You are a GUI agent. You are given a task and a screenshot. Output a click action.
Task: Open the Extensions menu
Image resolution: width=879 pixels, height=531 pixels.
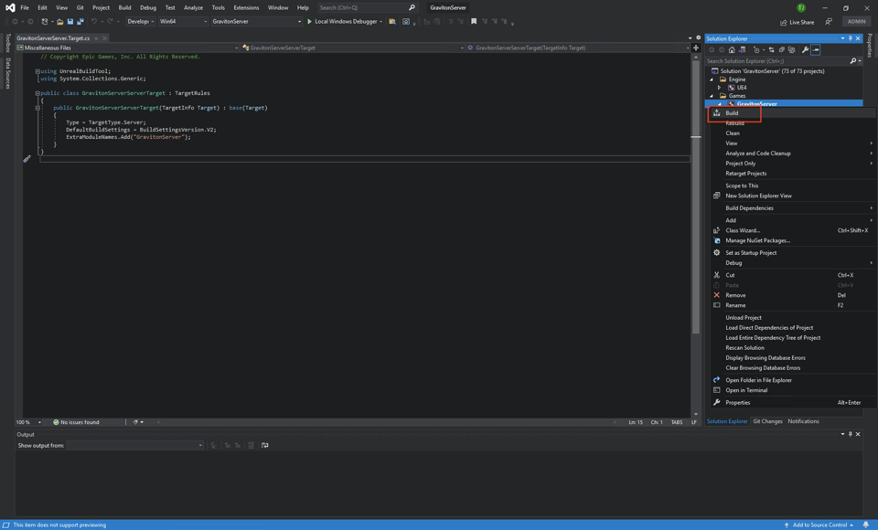(x=246, y=8)
